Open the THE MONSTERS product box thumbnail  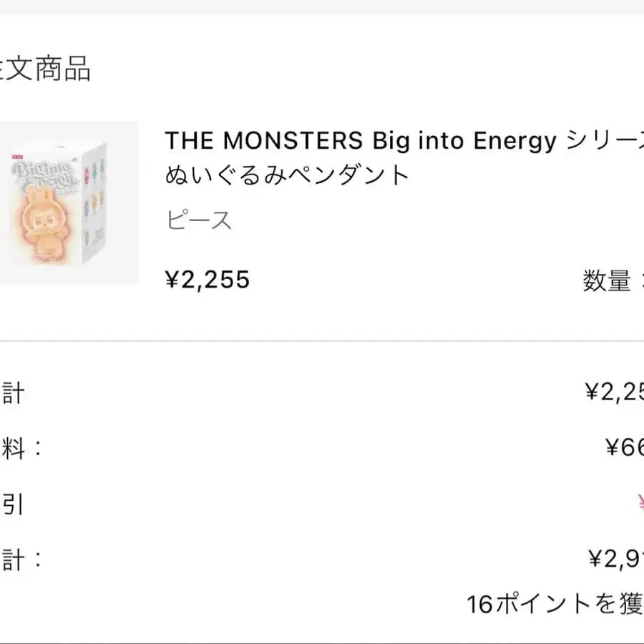(x=68, y=203)
